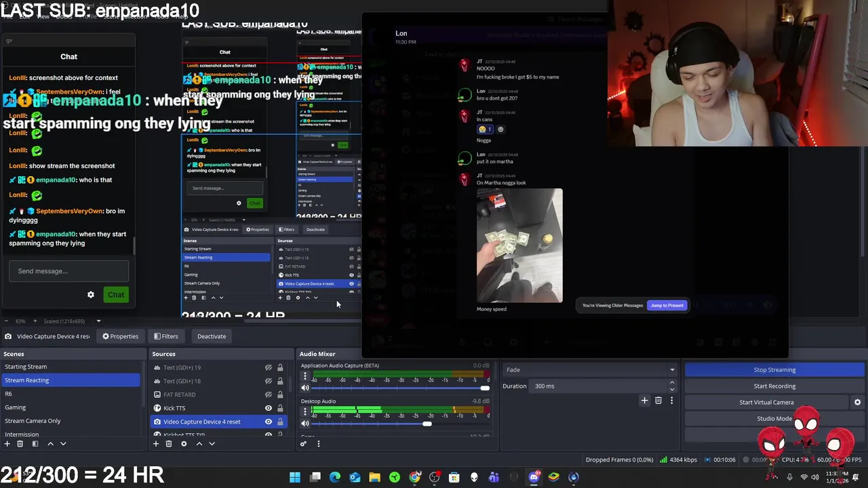
Task: Add a new scene with plus icon
Action: click(7, 444)
